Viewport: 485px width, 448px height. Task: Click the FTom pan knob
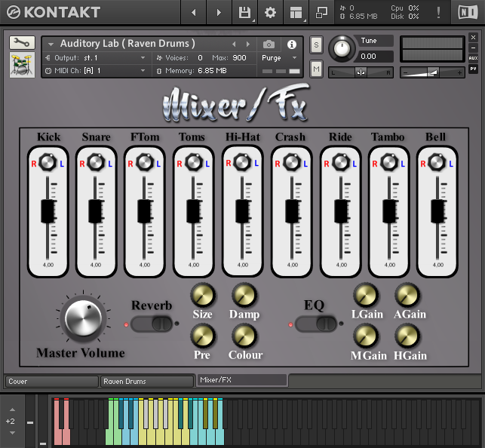[145, 162]
